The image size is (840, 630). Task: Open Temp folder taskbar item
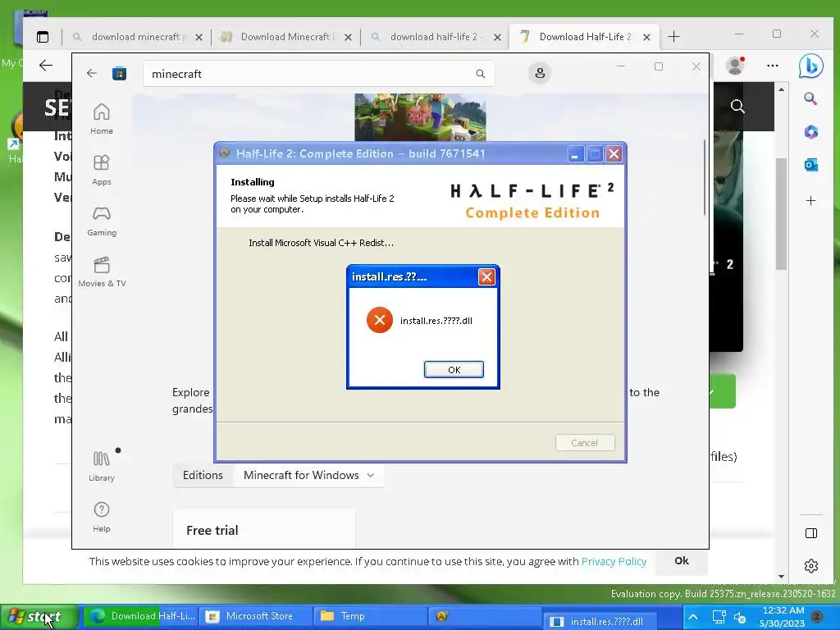(370, 616)
